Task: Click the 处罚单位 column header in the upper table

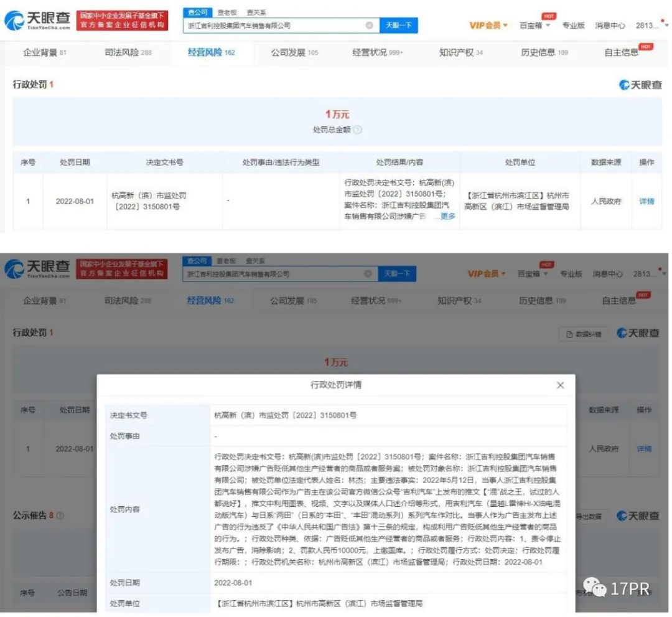Action: [520, 162]
